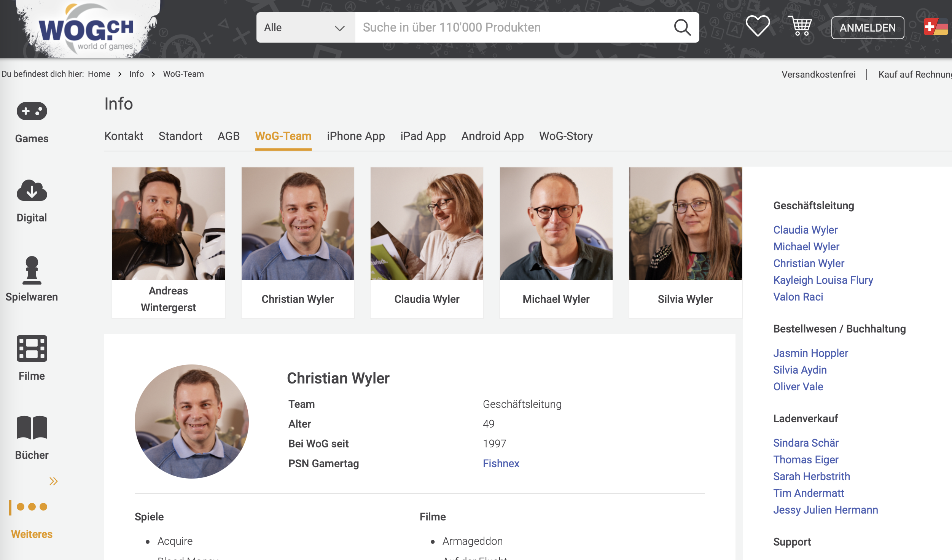Open the Digital cloud download icon
Image resolution: width=952 pixels, height=560 pixels.
[x=32, y=190]
